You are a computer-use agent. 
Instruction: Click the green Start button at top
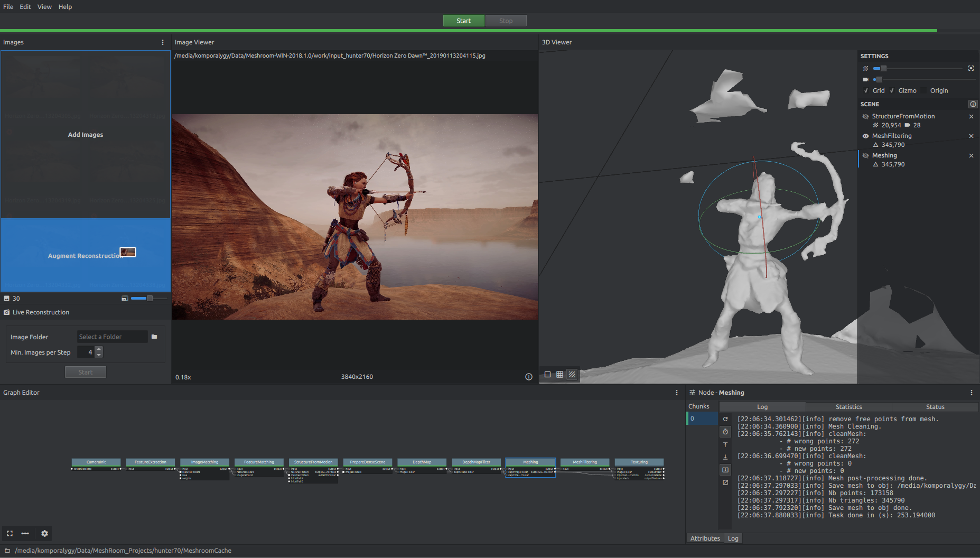463,21
